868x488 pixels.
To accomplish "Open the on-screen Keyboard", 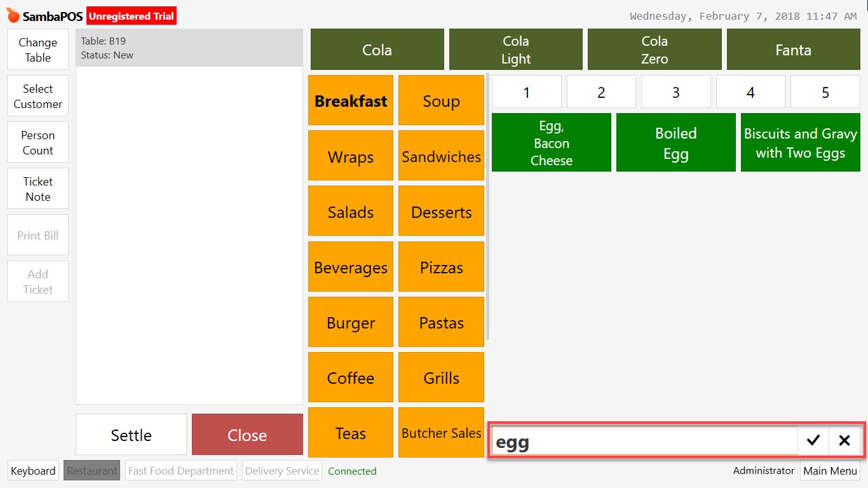I will pyautogui.click(x=32, y=471).
